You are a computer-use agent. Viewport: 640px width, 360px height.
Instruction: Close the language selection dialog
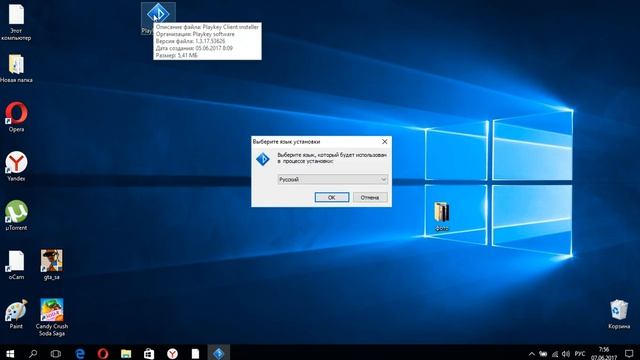tap(384, 141)
